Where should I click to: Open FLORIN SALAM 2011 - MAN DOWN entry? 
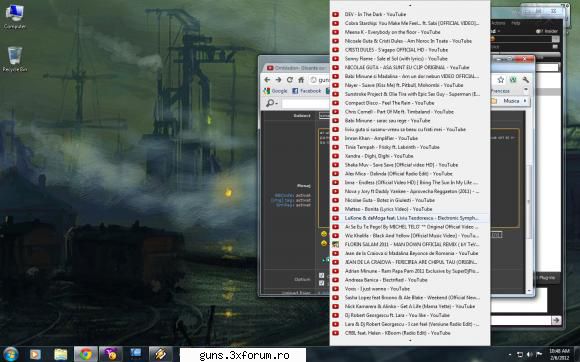click(x=410, y=244)
